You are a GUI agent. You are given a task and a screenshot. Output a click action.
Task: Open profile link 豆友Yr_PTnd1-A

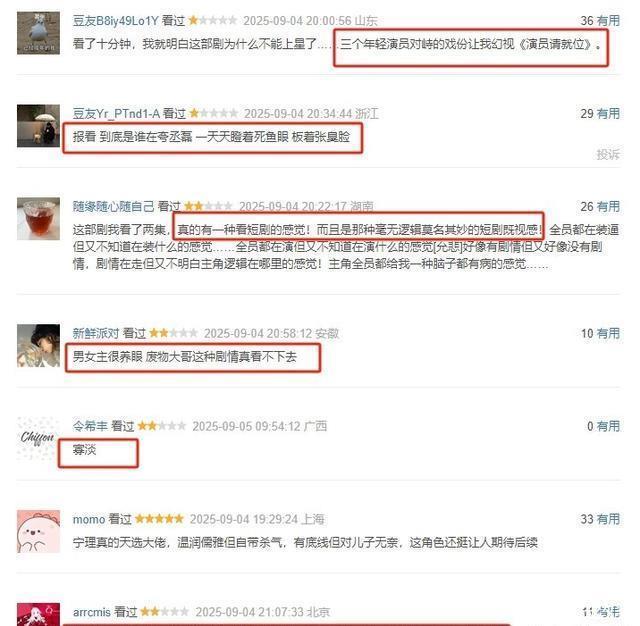click(x=116, y=114)
